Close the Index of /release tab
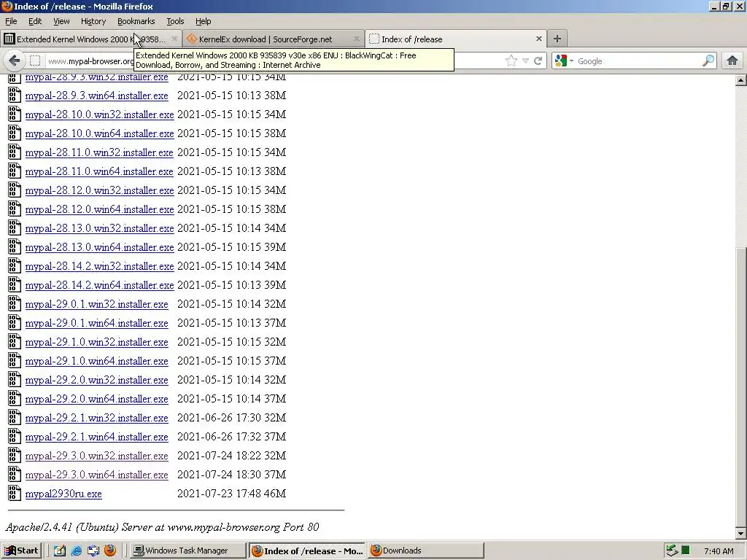747x560 pixels. tap(539, 39)
